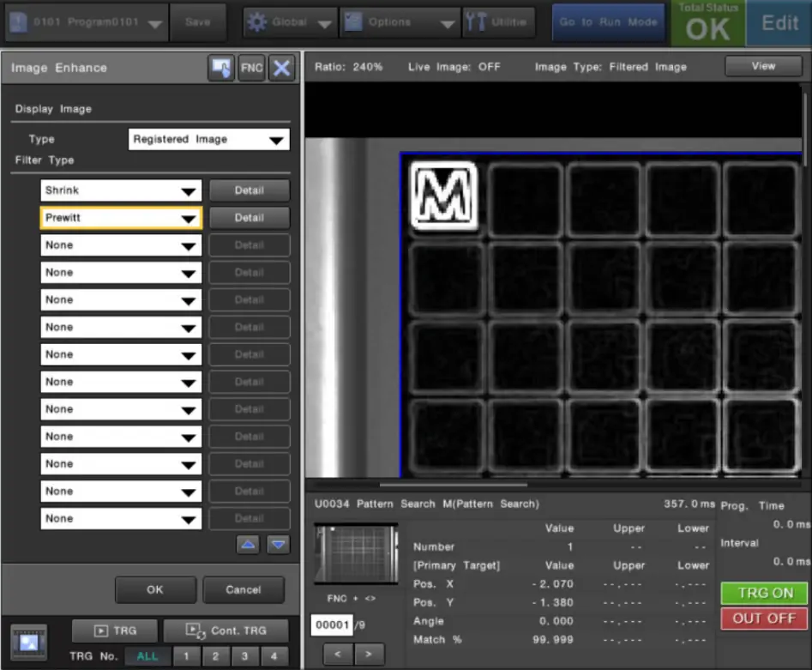This screenshot has height=670, width=812.
Task: Click the image display icon at bottom left
Action: click(x=29, y=642)
